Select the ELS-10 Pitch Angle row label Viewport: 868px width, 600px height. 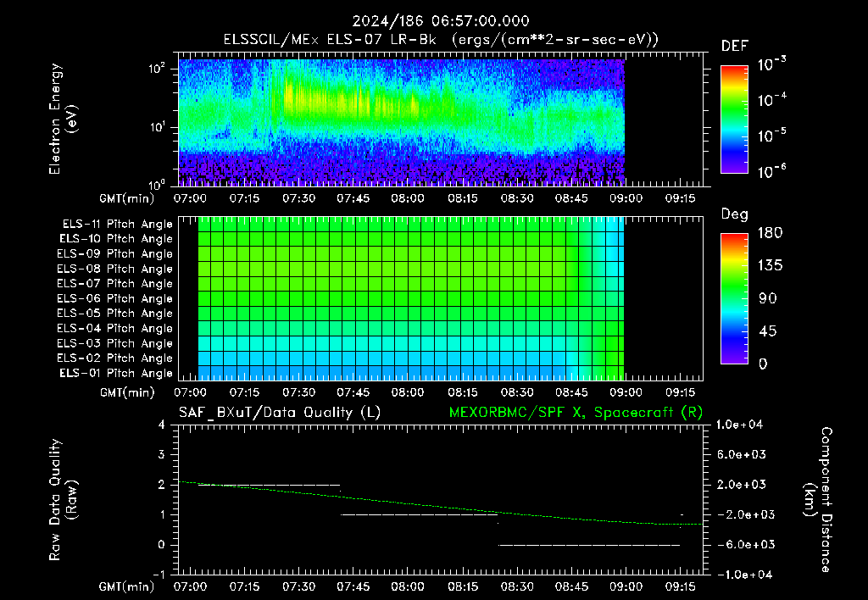tap(115, 239)
